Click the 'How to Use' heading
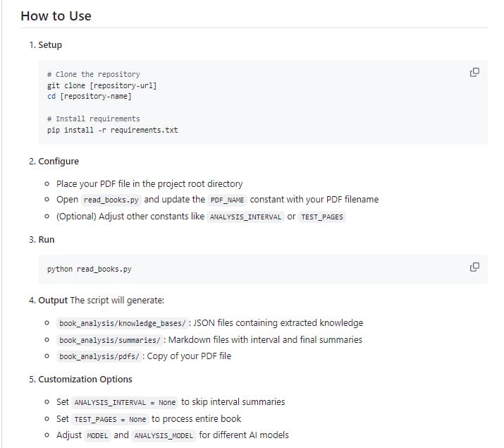Screen dimensions: 504x448 coord(56,16)
